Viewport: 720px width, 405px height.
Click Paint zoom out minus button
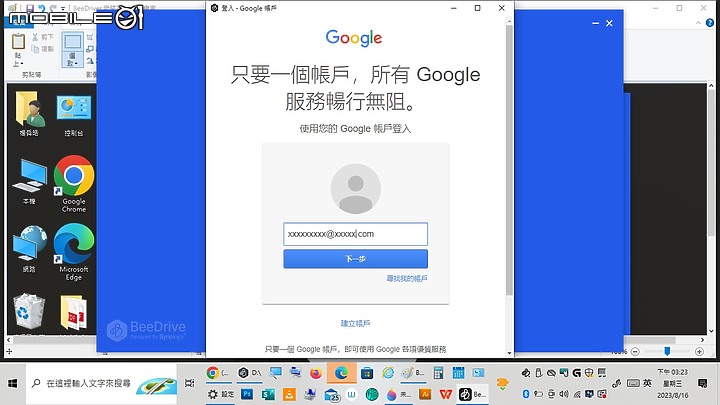click(x=635, y=352)
